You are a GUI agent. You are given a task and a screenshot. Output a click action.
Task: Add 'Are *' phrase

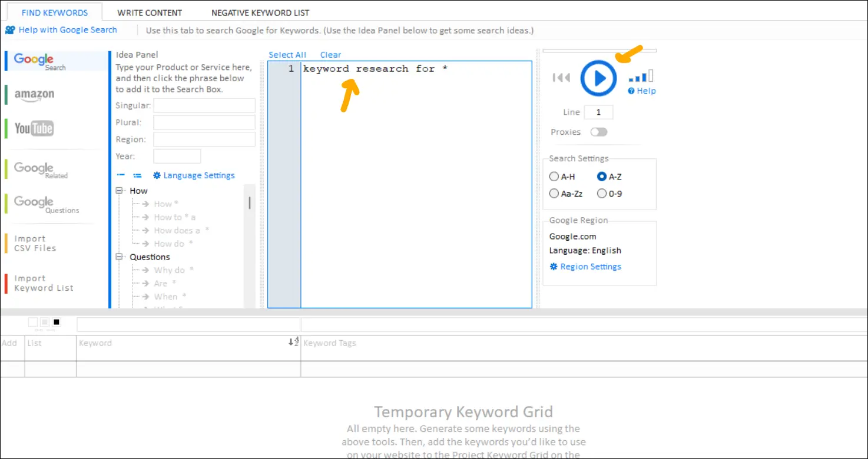(165, 284)
